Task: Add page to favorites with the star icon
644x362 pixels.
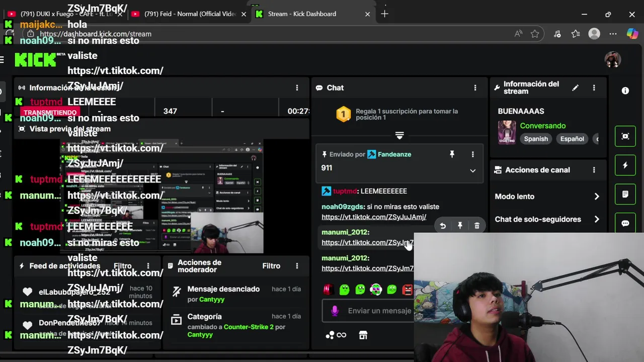Action: click(535, 34)
